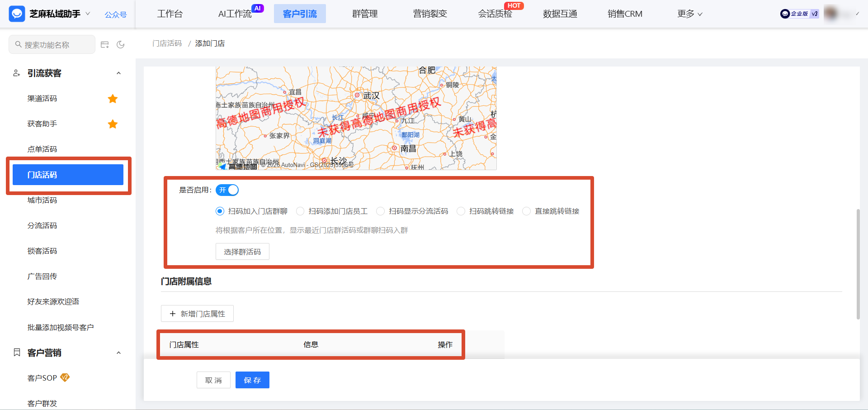This screenshot has height=410, width=868.
Task: Toggle dark mode moon icon
Action: point(121,44)
